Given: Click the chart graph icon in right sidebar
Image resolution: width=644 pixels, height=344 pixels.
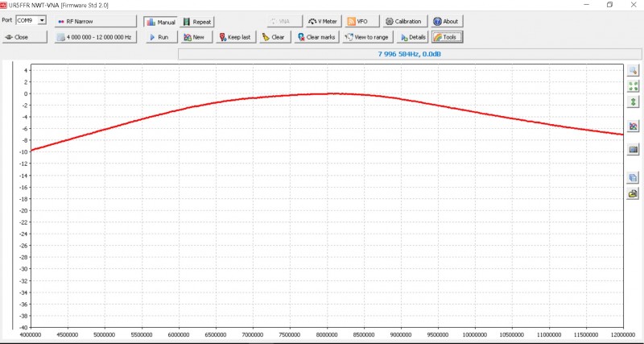Looking at the screenshot, I should pyautogui.click(x=633, y=126).
